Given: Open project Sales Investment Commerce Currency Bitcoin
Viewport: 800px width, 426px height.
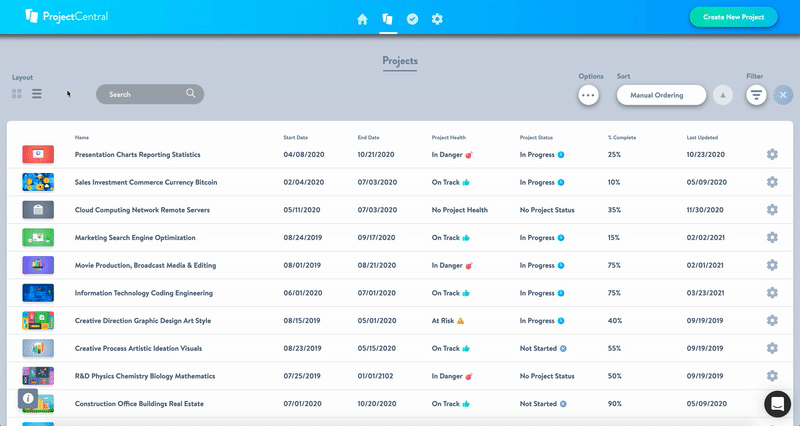Looking at the screenshot, I should pyautogui.click(x=146, y=182).
